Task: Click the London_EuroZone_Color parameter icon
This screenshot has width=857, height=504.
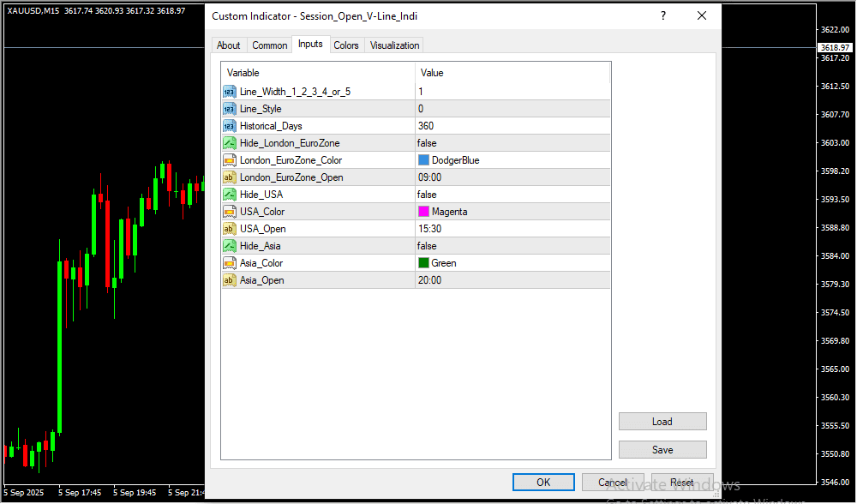Action: (x=230, y=160)
